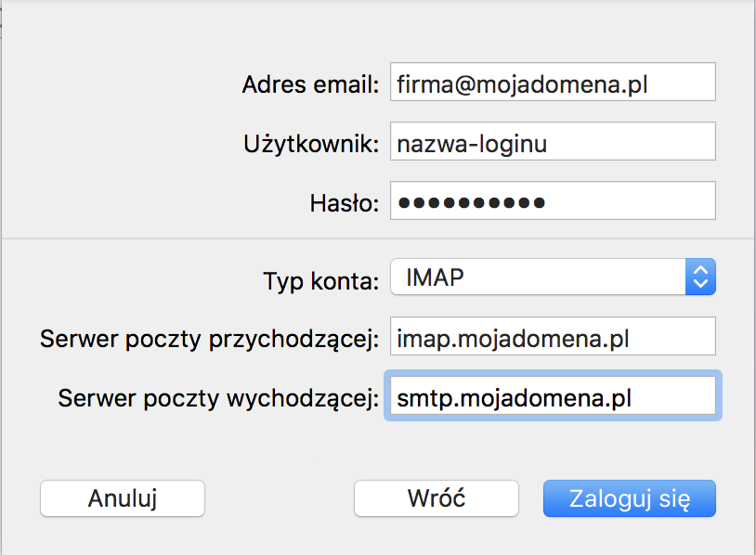
Task: Select the incoming server field imap.mojadomena.pl
Action: (553, 336)
